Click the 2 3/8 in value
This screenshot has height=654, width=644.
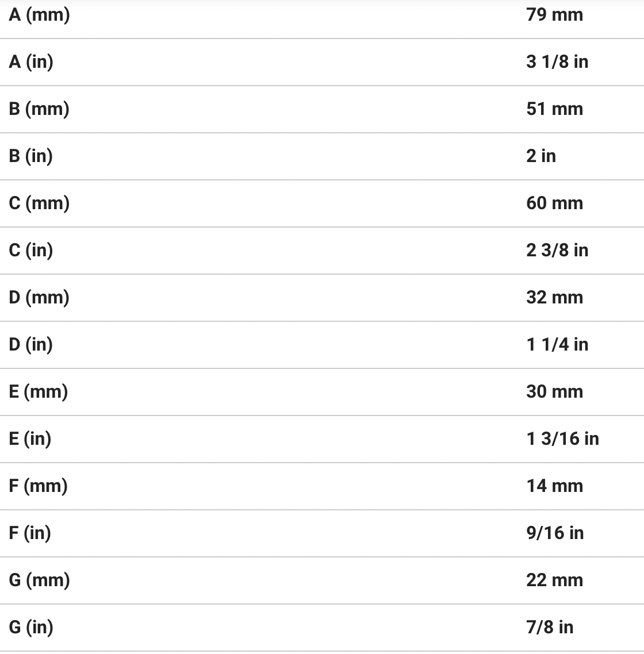pos(557,250)
